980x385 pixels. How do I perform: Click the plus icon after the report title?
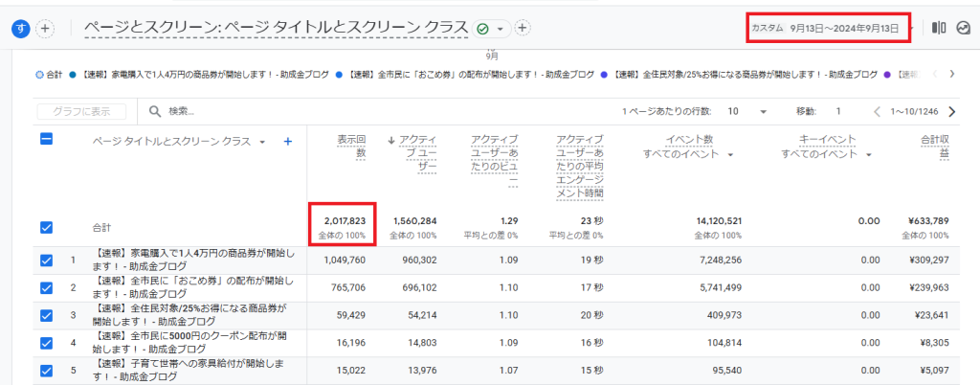(x=523, y=28)
